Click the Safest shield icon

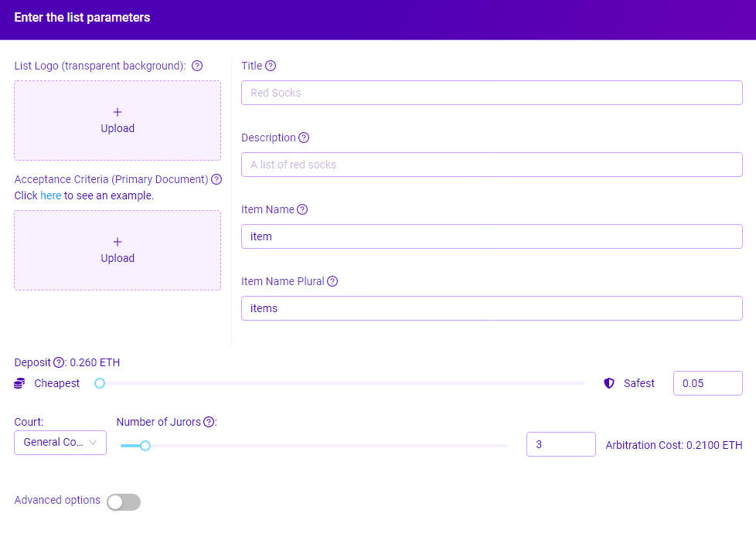[x=609, y=383]
